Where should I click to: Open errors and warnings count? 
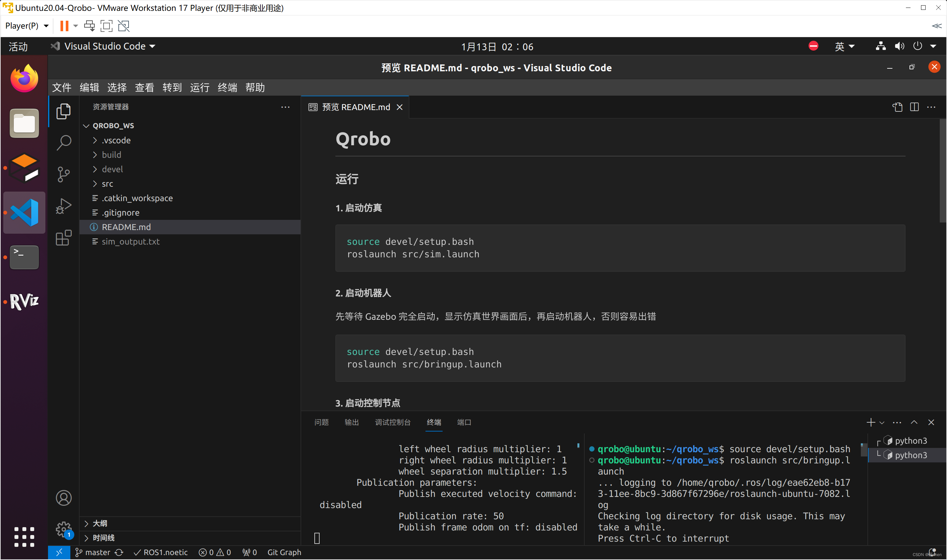tap(215, 552)
